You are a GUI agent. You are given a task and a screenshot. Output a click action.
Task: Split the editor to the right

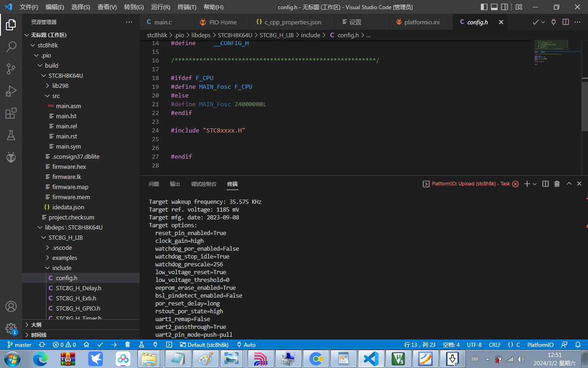566,22
